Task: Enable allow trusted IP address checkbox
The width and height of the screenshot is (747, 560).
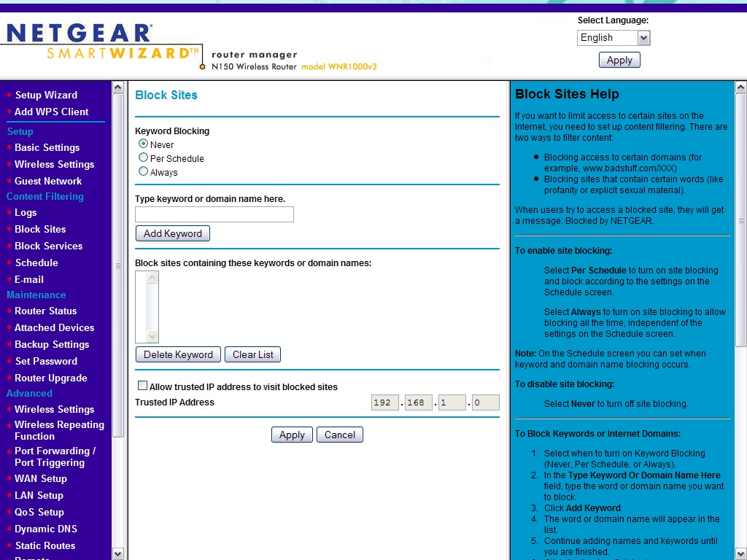Action: tap(142, 385)
